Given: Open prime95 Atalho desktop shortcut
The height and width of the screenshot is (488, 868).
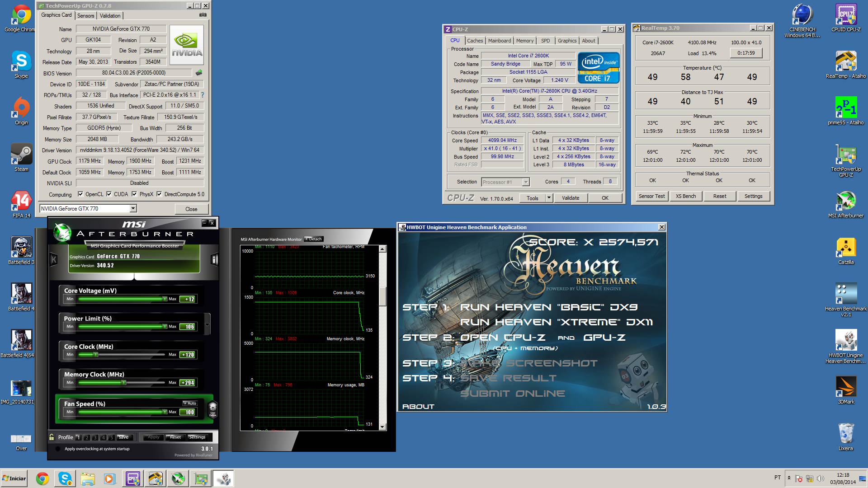Looking at the screenshot, I should point(846,111).
